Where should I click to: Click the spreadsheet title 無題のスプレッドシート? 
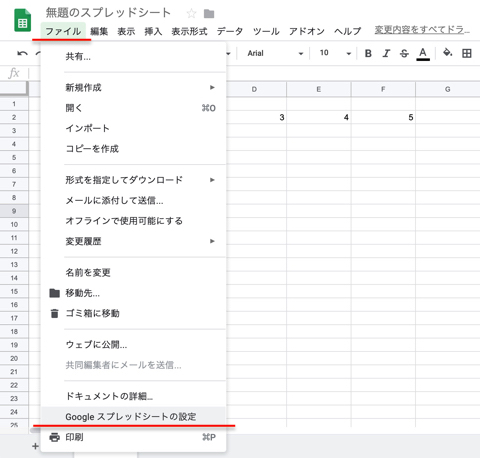tap(108, 13)
